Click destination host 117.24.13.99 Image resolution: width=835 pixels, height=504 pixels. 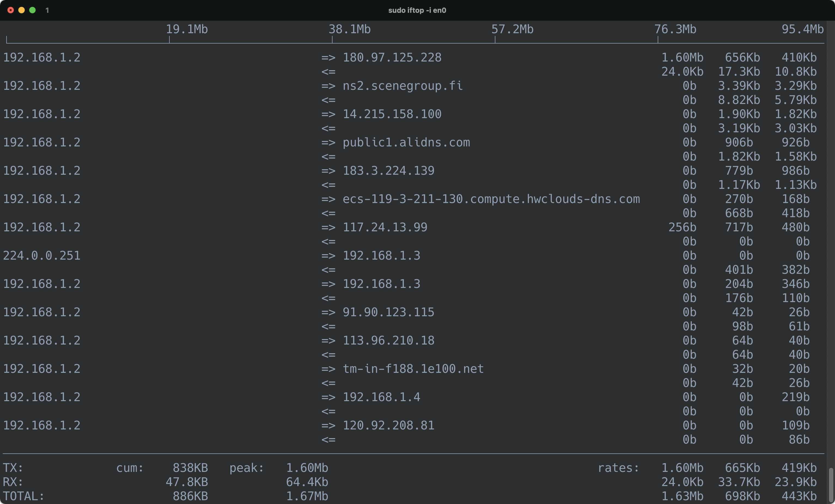pos(385,227)
